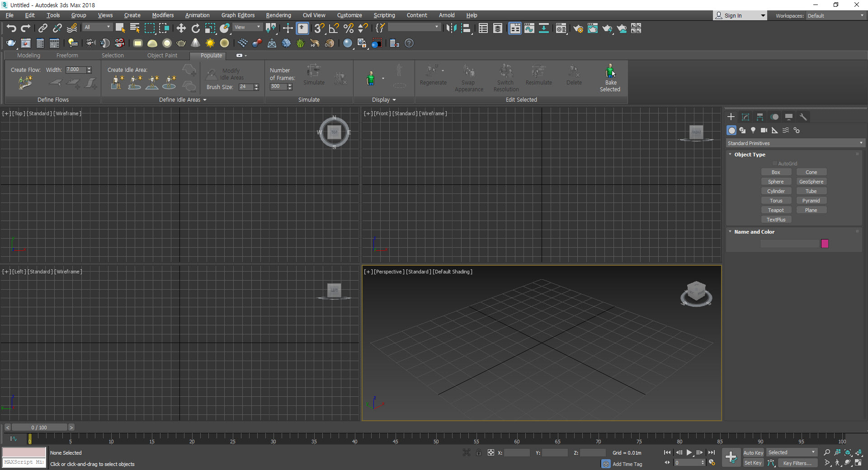The height and width of the screenshot is (470, 868).
Task: Switch to the Object Paint ribbon tab
Action: 162,56
